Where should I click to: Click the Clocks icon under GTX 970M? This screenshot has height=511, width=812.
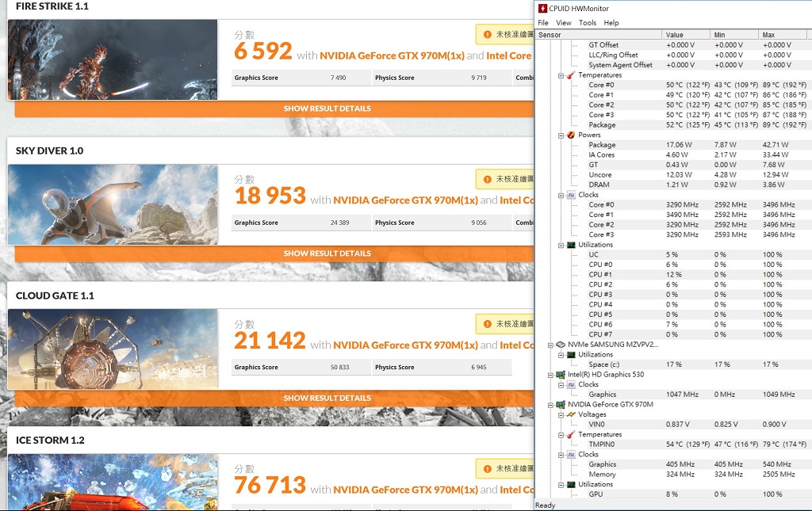tap(571, 454)
